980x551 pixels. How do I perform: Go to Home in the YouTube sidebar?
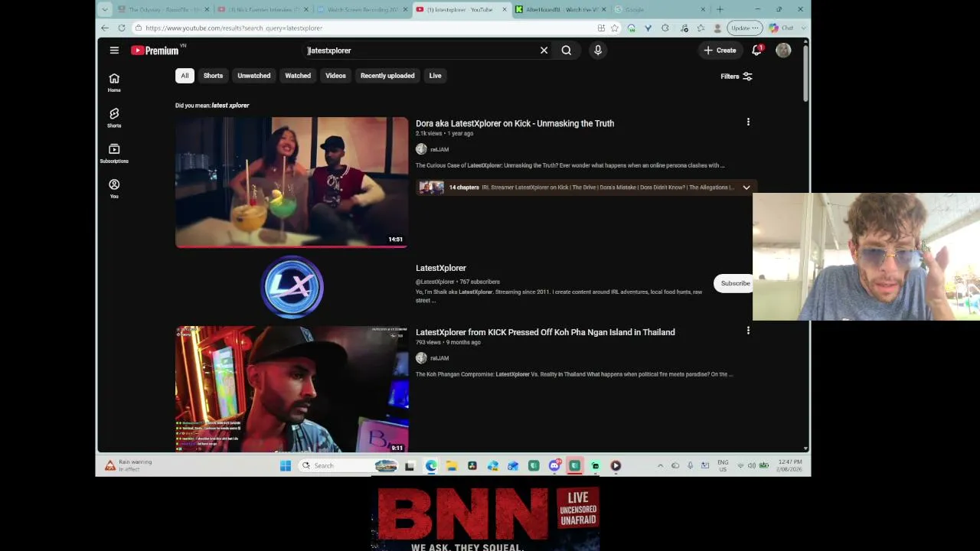(x=114, y=82)
